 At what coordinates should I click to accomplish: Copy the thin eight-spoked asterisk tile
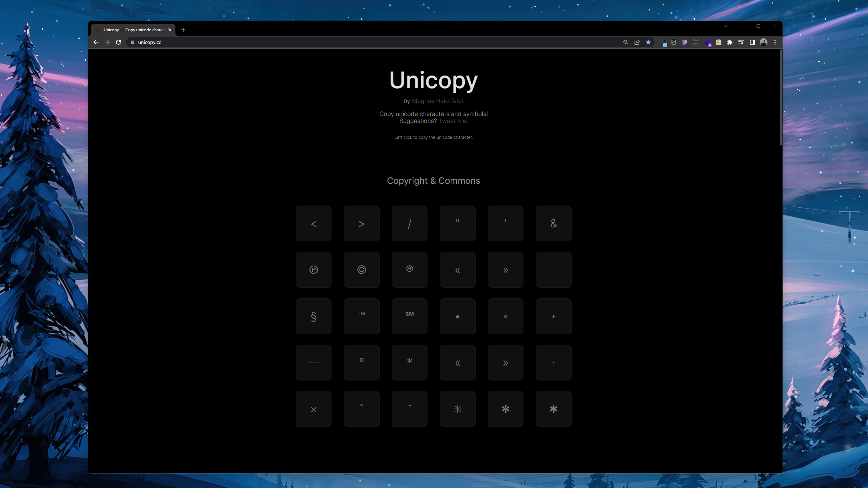click(x=457, y=409)
